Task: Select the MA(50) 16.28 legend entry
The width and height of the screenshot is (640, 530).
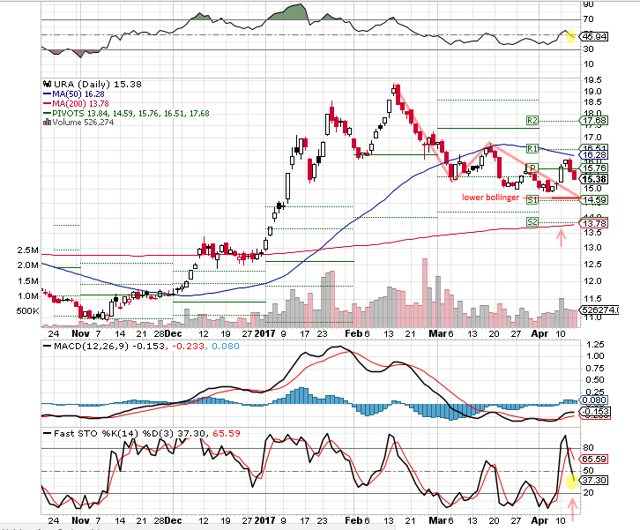Action: tap(73, 94)
